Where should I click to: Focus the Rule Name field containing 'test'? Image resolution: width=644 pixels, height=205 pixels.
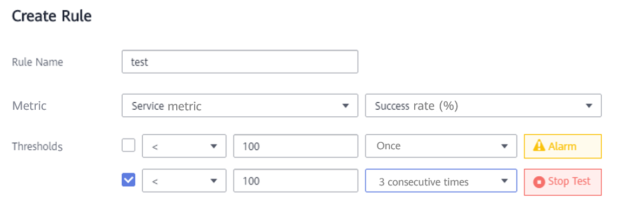[x=240, y=62]
